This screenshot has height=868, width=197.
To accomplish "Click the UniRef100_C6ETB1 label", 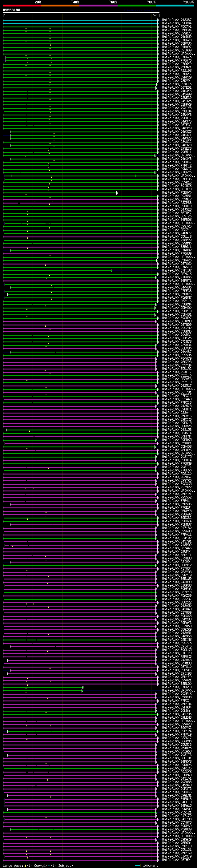I will [176, 758].
